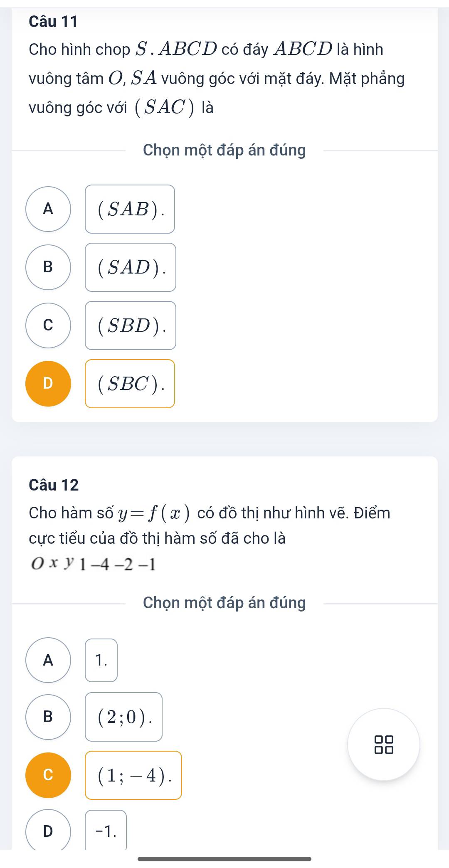Viewport: 449px width, 868px height.
Task: Select option A circle in Câu 11
Action: pos(48,209)
